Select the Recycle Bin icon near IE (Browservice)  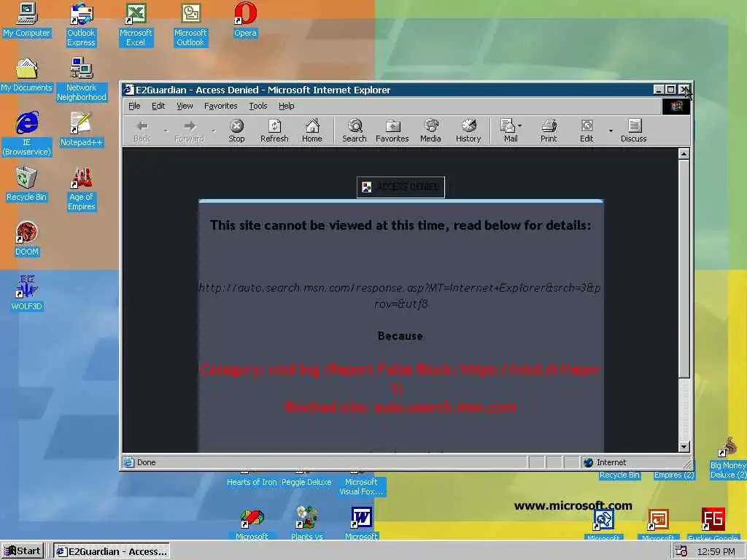(27, 184)
